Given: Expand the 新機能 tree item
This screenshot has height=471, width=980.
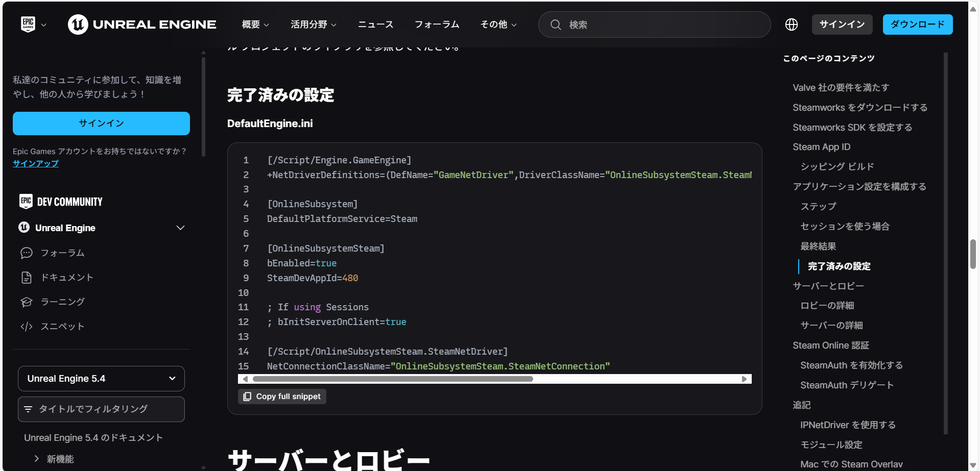Looking at the screenshot, I should click(36, 459).
